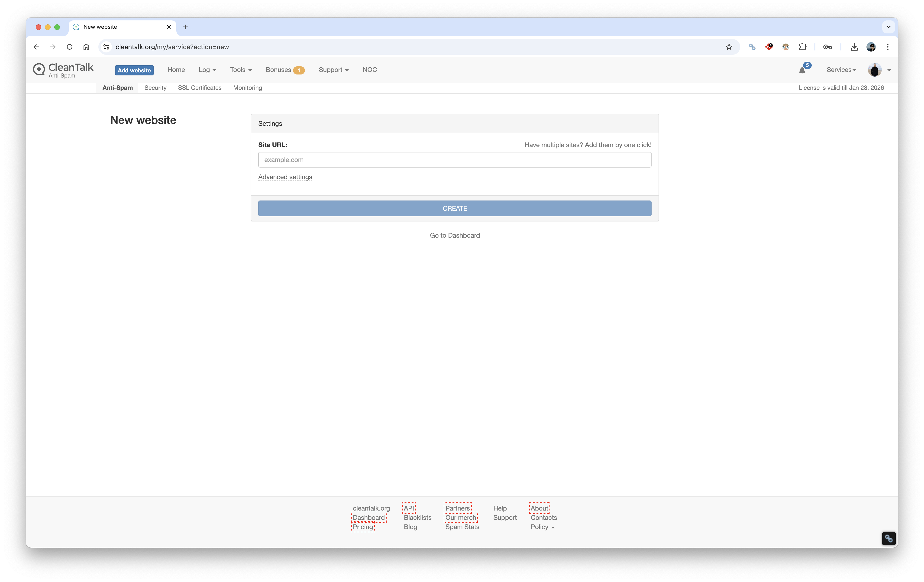Switch to the SSL Certificates tab
924x582 pixels.
click(200, 88)
